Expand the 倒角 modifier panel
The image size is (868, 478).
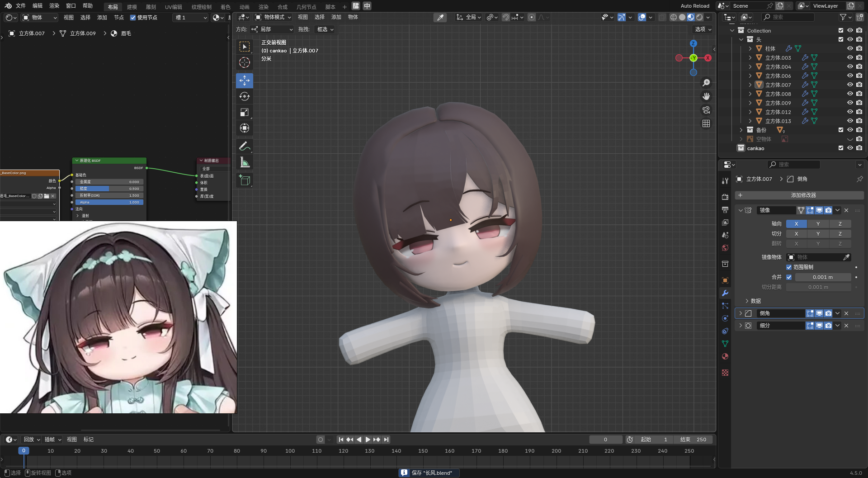tap(741, 313)
